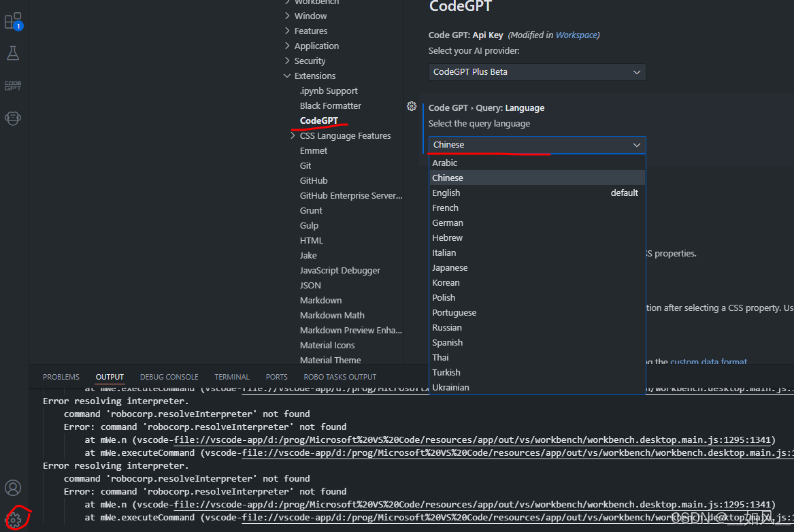Open the AI provider dropdown CodeGPT Plus Beta

[x=537, y=72]
